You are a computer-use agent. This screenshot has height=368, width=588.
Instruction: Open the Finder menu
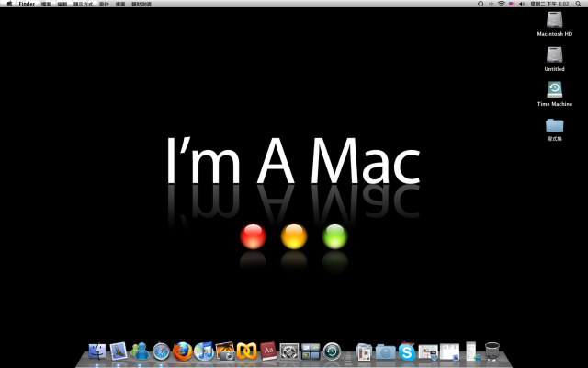coord(27,4)
